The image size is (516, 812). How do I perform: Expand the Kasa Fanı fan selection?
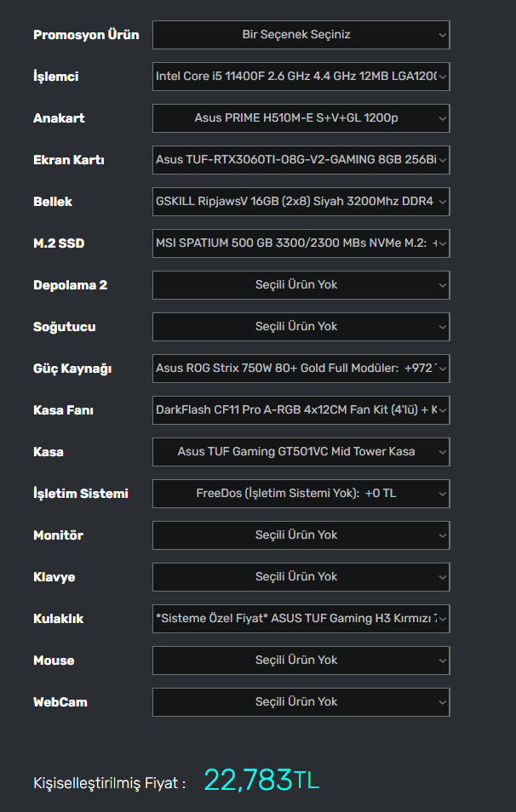301,410
